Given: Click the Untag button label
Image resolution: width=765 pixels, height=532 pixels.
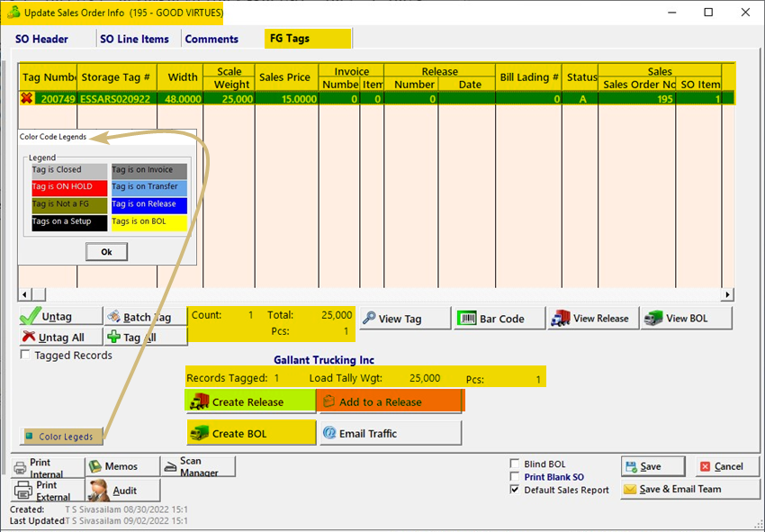Looking at the screenshot, I should [x=57, y=317].
